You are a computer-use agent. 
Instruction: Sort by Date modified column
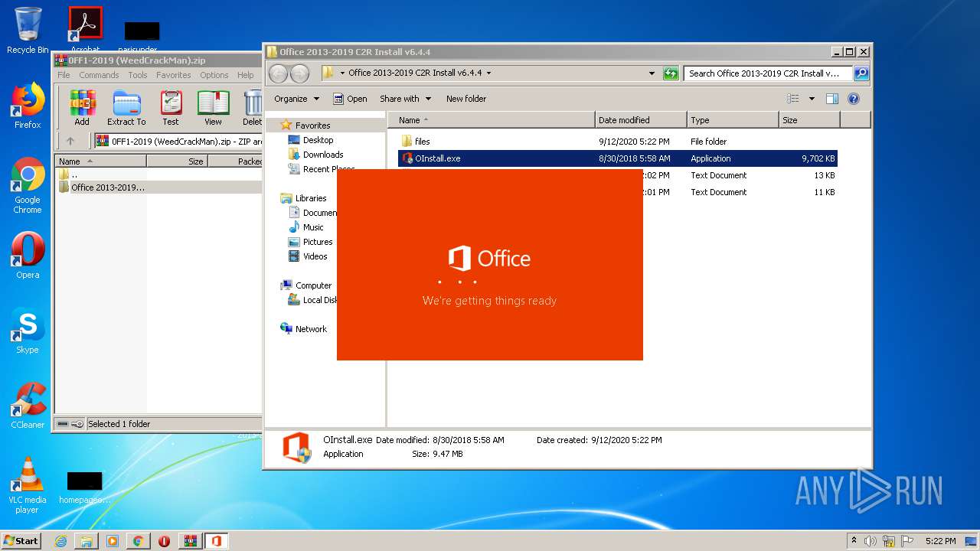click(x=641, y=120)
